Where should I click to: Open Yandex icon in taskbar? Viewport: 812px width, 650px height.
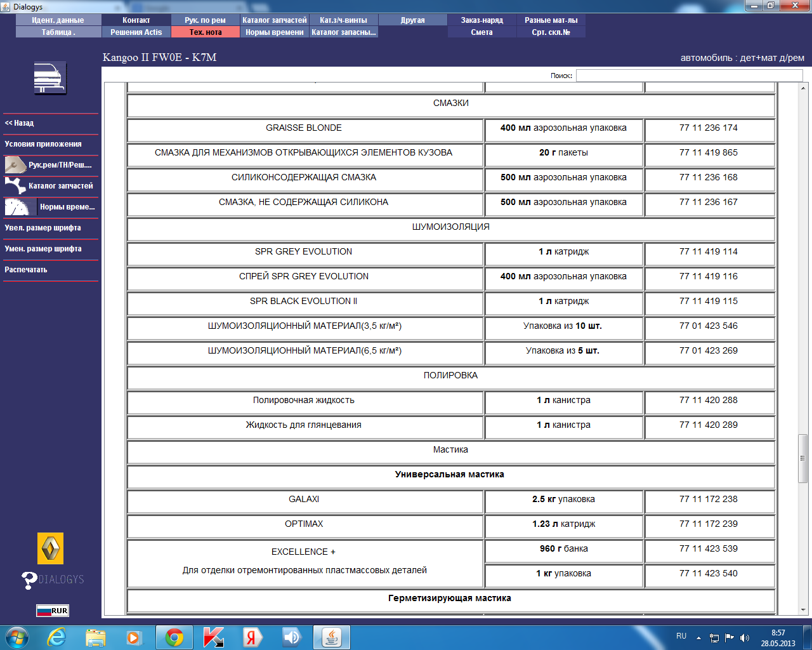point(252,637)
